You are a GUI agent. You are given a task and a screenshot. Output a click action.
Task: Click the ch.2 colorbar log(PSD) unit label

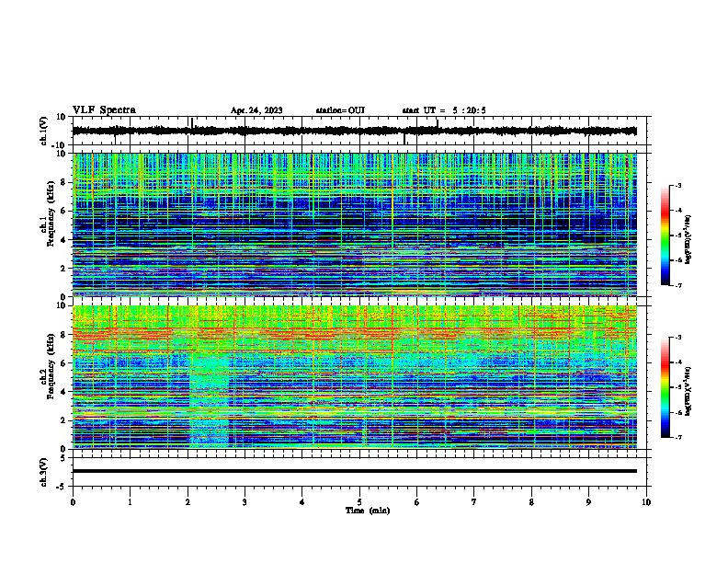pyautogui.click(x=688, y=390)
